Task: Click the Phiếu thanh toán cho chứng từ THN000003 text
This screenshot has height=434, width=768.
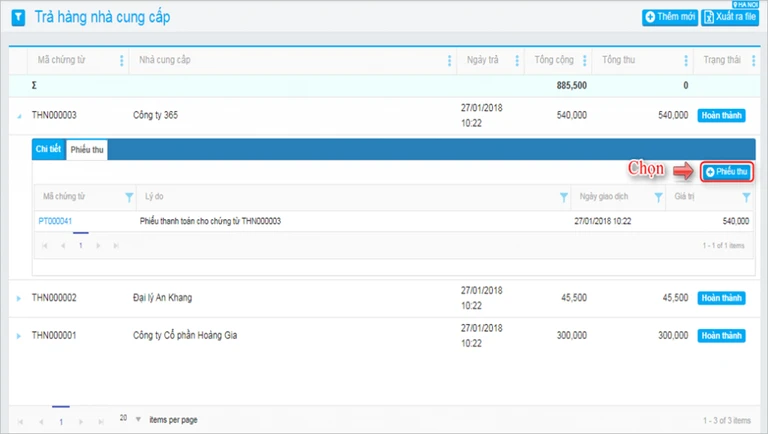Action: click(211, 221)
